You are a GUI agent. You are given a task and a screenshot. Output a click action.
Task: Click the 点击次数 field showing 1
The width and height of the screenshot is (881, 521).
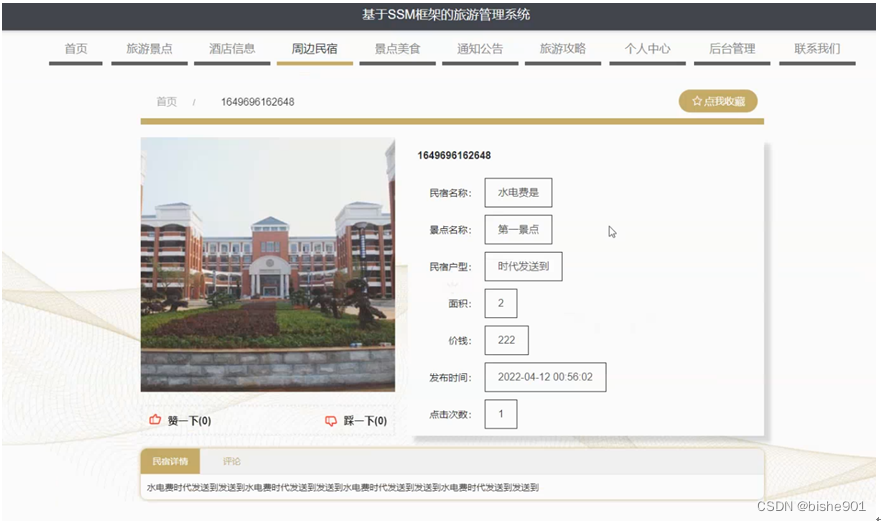point(501,414)
